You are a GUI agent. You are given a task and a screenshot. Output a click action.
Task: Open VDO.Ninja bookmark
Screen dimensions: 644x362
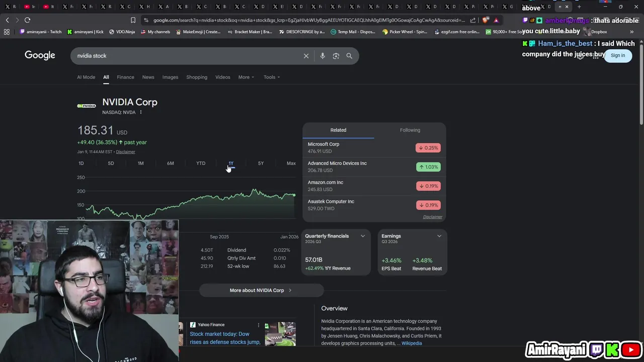(x=122, y=32)
